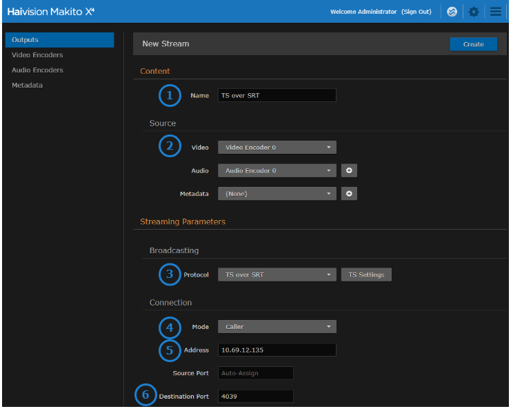Expand the Video Encoder 0 dropdown
522x420 pixels.
pos(277,148)
